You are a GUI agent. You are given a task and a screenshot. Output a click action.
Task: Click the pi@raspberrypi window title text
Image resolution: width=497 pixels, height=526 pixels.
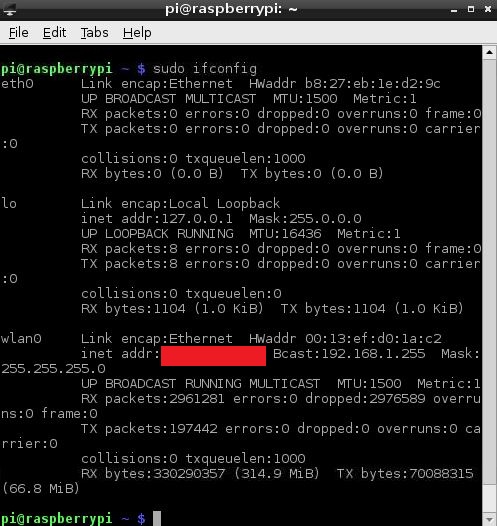231,9
